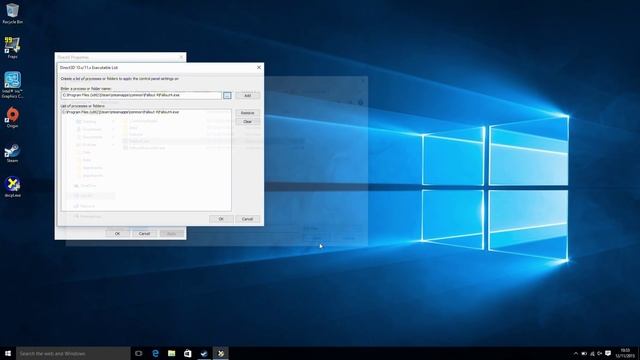Open the volume control tray icon

(x=600, y=353)
